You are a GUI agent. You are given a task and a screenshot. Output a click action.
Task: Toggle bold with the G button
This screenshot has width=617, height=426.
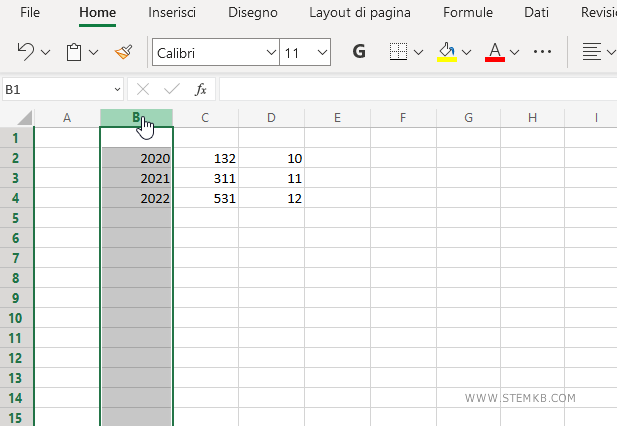click(x=359, y=52)
